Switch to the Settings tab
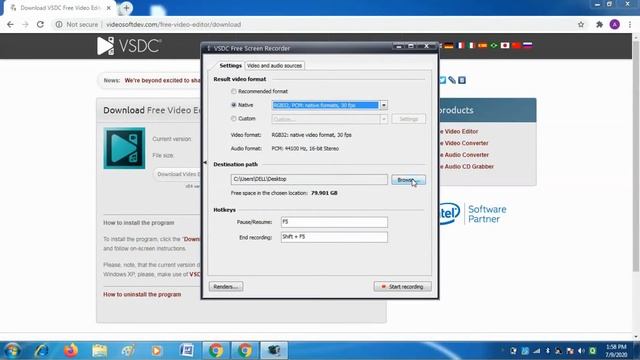 230,65
